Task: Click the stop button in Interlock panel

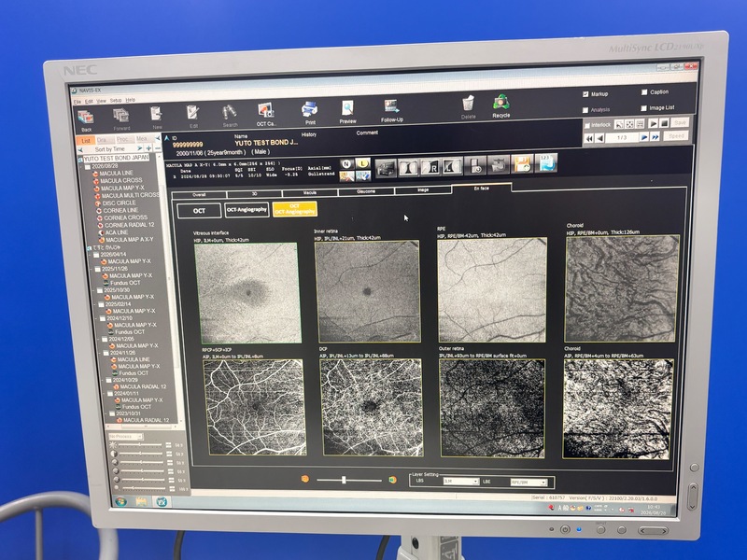Action: pyautogui.click(x=664, y=123)
